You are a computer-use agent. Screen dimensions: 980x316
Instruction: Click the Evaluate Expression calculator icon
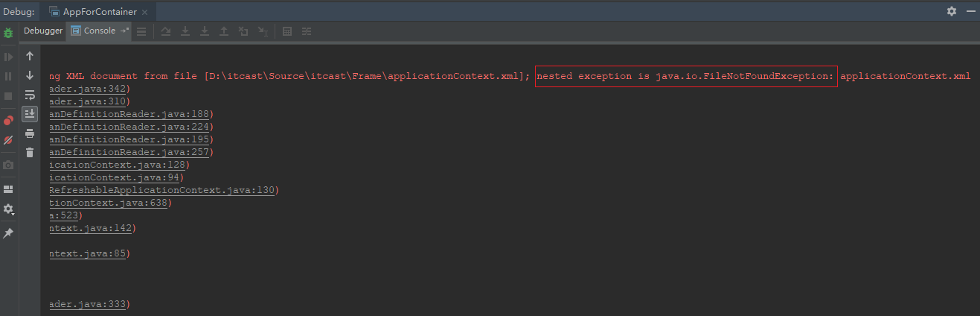(287, 31)
